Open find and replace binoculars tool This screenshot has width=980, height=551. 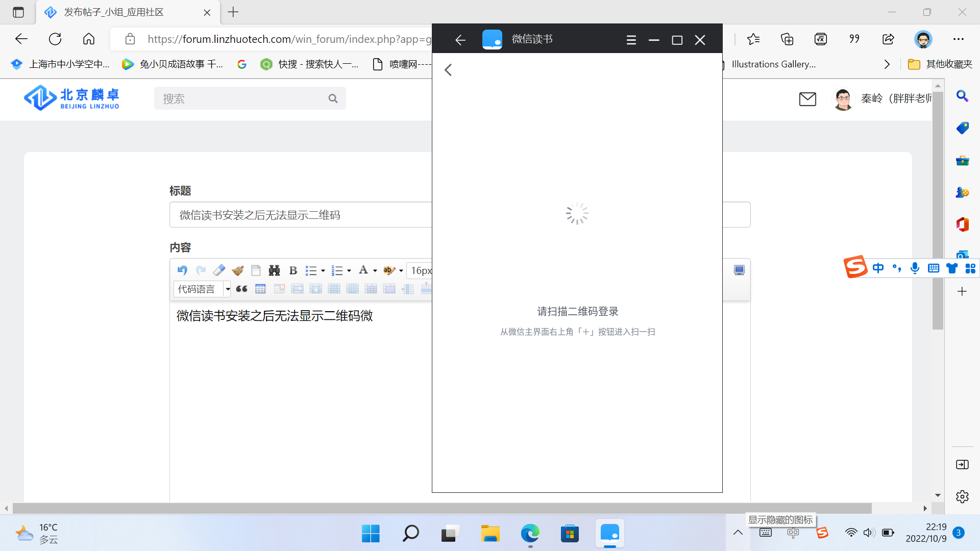click(x=274, y=270)
